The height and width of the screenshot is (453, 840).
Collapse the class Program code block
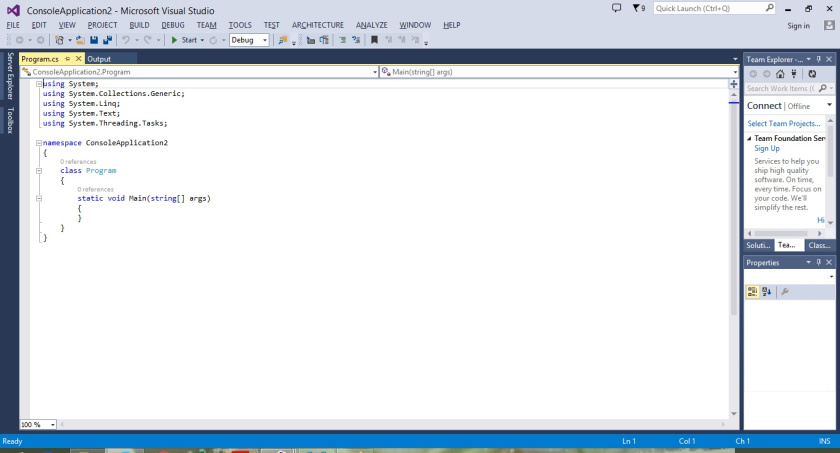39,171
